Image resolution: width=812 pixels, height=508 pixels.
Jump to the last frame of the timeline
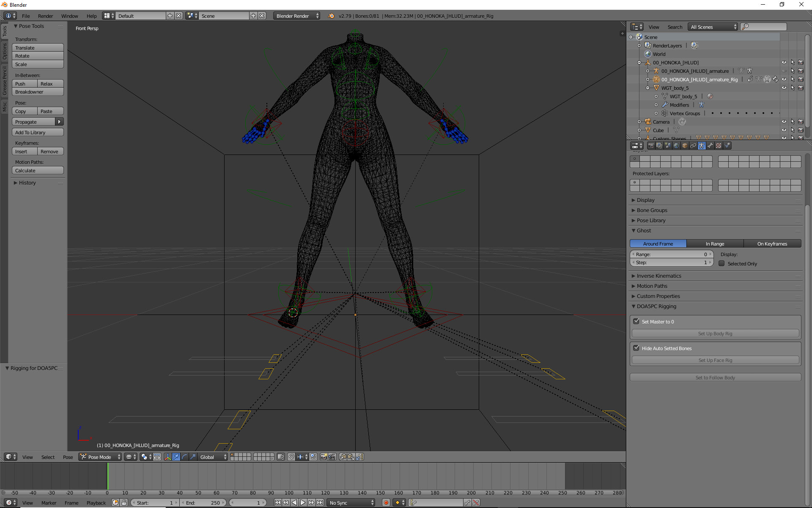point(320,502)
